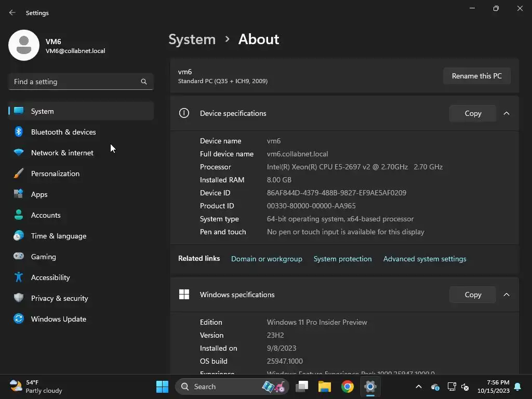Click the VM6@collabnet.local account text
Screen dimensions: 532x399
(x=75, y=51)
